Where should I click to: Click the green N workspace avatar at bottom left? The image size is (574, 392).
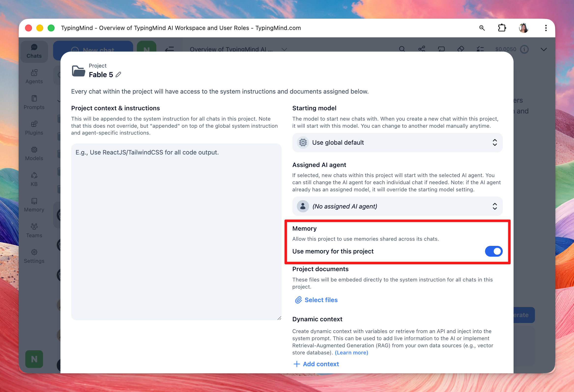tap(34, 359)
